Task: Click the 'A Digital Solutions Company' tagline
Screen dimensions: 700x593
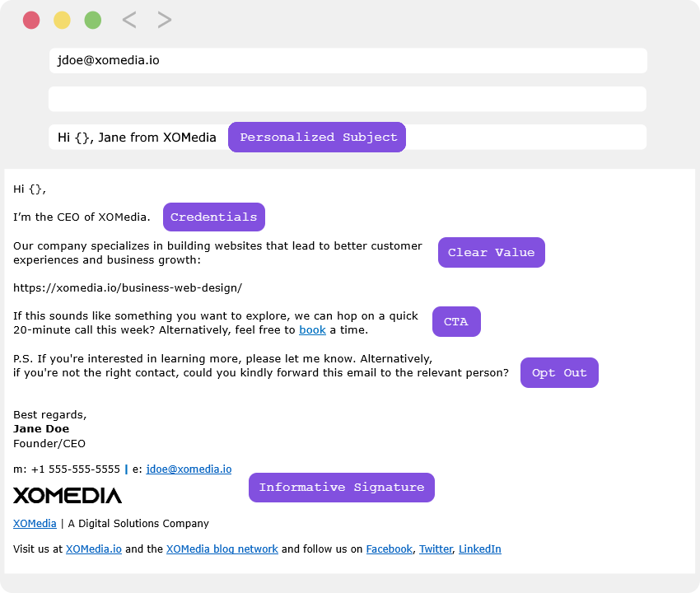Action: tap(138, 523)
